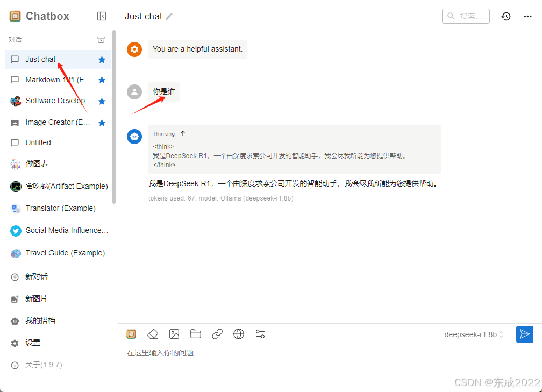
Task: Open the Image Creator conversation
Action: point(58,123)
